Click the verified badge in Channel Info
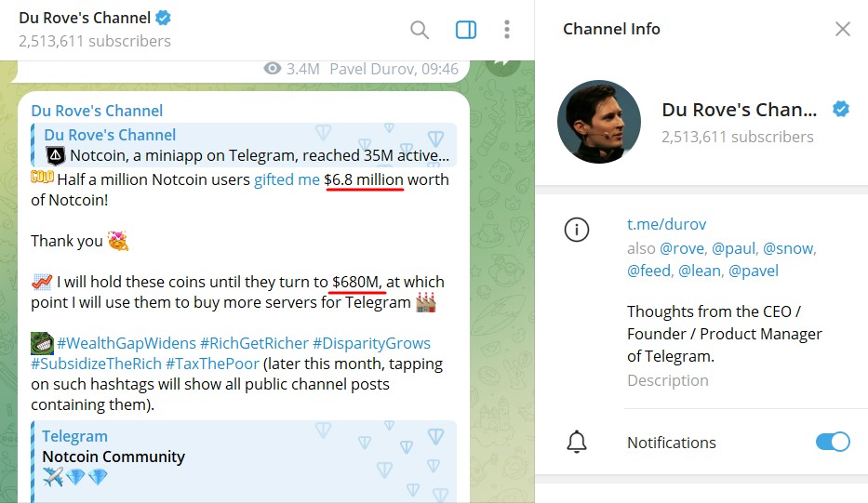Viewport: 868px width, 503px height. pyautogui.click(x=841, y=110)
